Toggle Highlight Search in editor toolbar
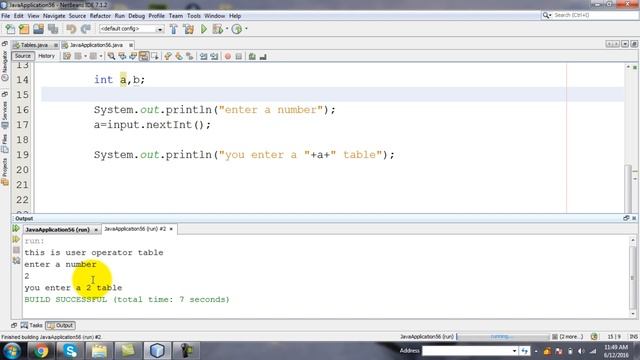Image resolution: width=640 pixels, height=360 pixels. tap(144, 56)
